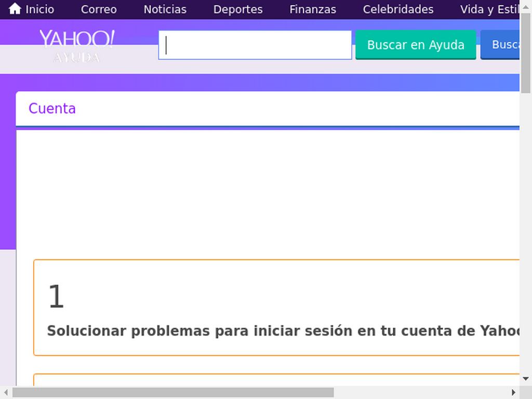
Task: Click the horizontal scrollbar right arrow
Action: (513, 392)
